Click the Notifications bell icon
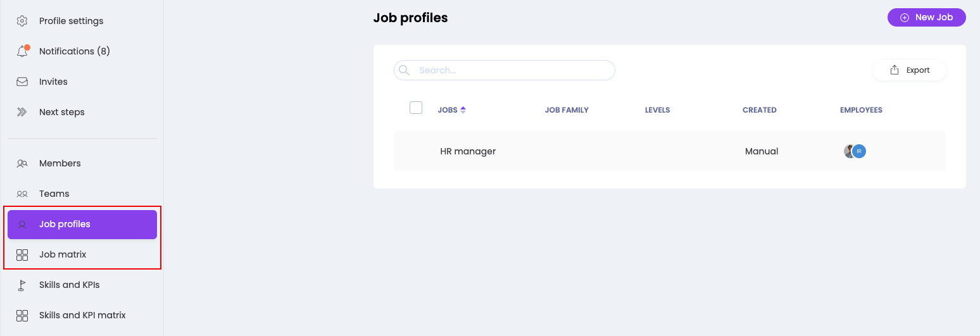This screenshot has width=980, height=336. [22, 51]
